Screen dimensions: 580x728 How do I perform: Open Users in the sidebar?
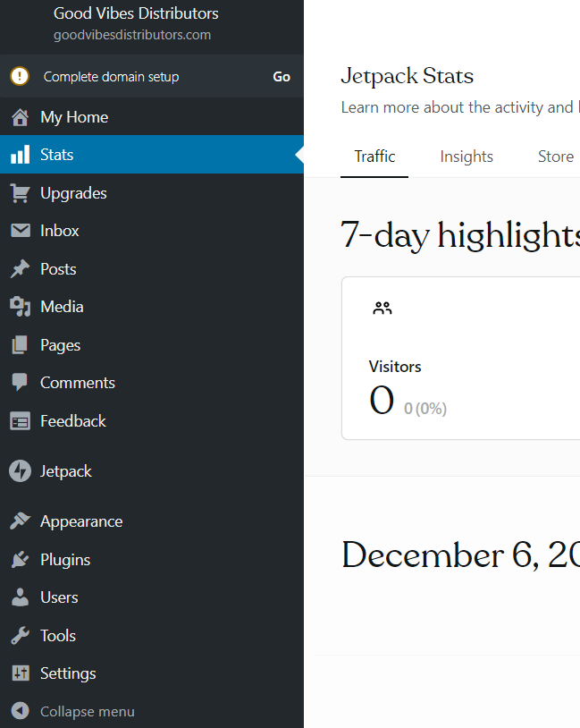(x=59, y=597)
